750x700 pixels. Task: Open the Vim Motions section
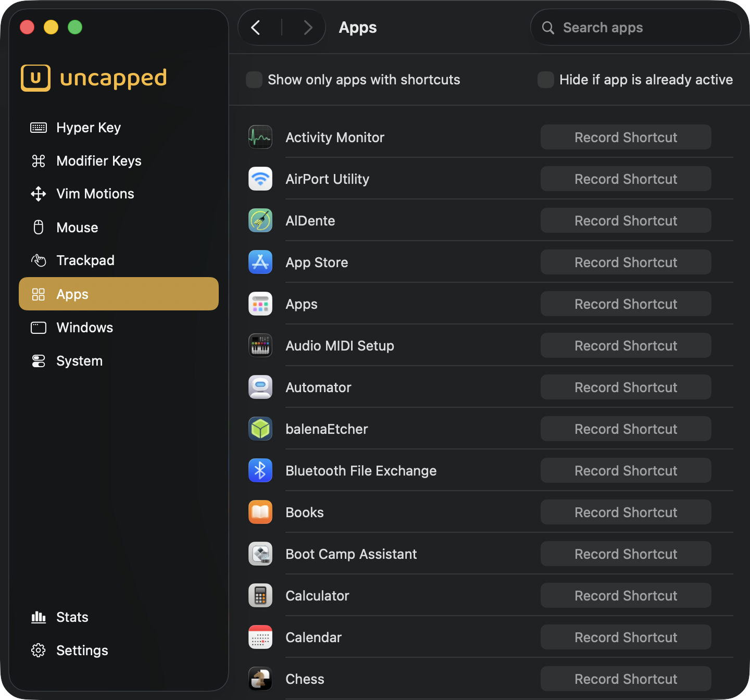119,194
